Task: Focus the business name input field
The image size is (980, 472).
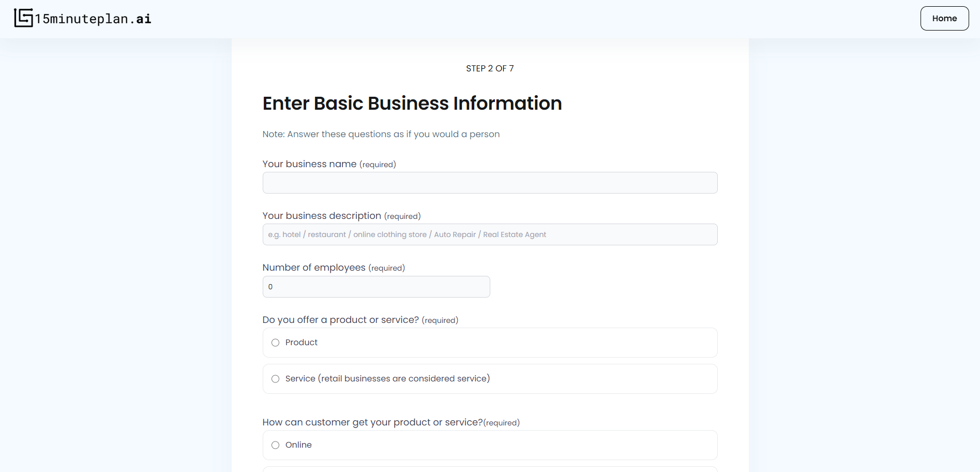Action: tap(490, 183)
